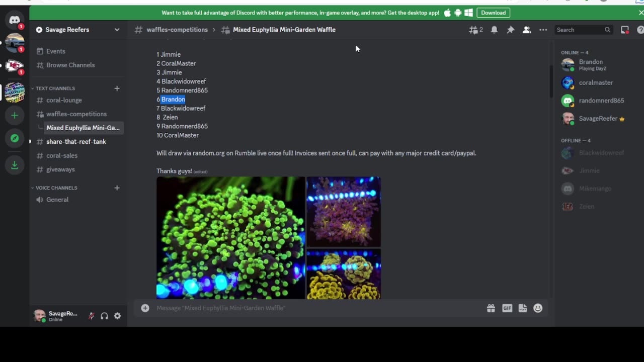Click the message area scrollbar
This screenshot has width=644, height=362.
pyautogui.click(x=551, y=80)
